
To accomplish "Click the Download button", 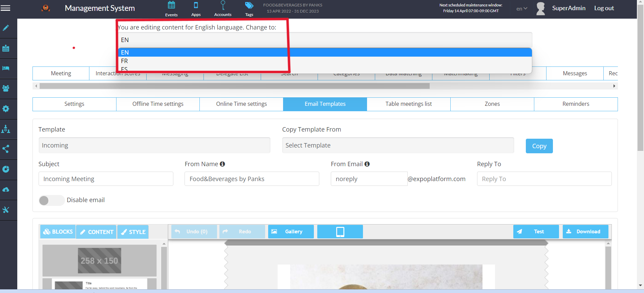I will (x=585, y=232).
